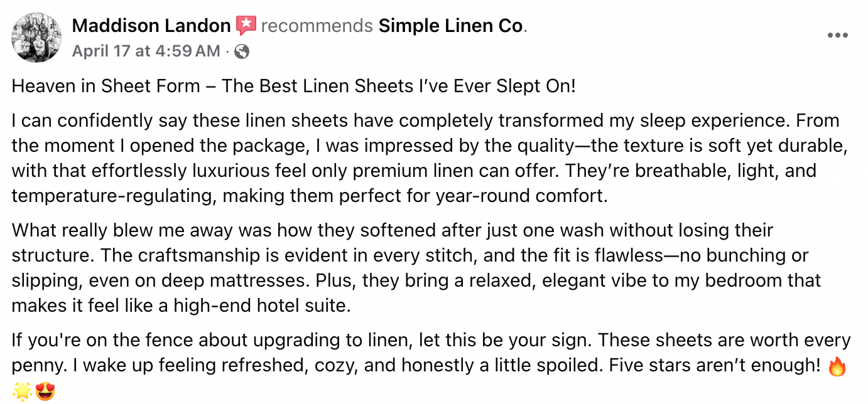This screenshot has height=404, width=868.
Task: Open the April 17 at 4:59 AM timestamp
Action: coord(146,51)
